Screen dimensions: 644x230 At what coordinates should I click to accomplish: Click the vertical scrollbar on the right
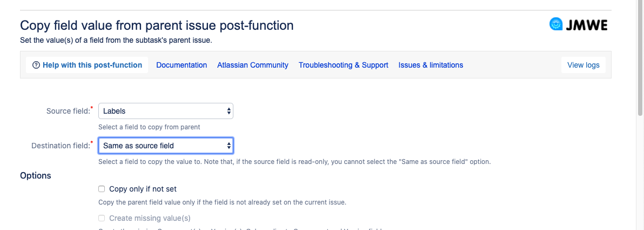640,54
